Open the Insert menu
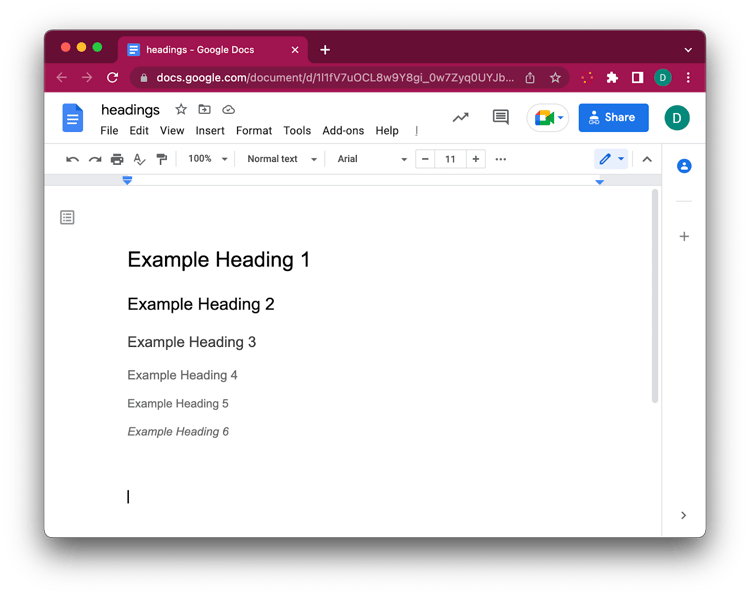The width and height of the screenshot is (750, 596). pos(210,131)
